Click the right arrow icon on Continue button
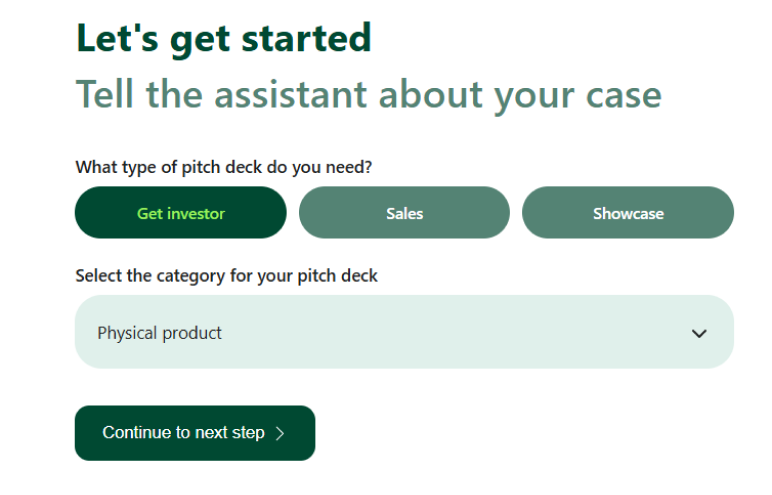772x495 pixels. (280, 433)
